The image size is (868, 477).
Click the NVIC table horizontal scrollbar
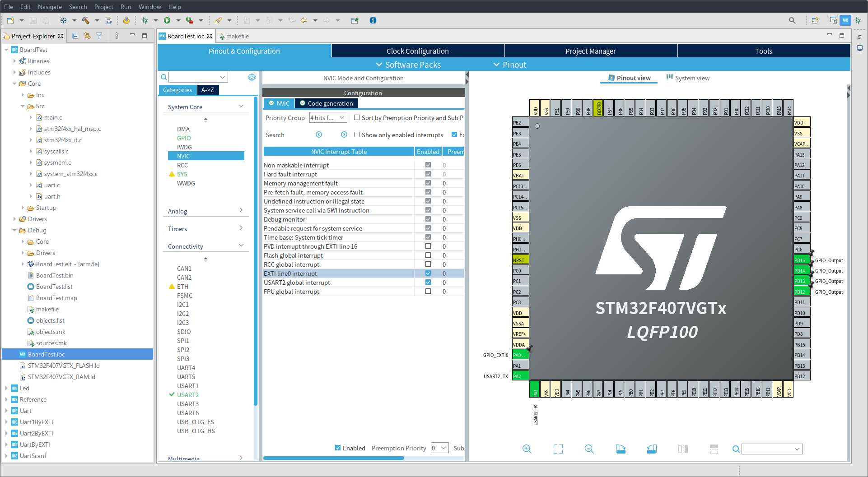coord(333,458)
